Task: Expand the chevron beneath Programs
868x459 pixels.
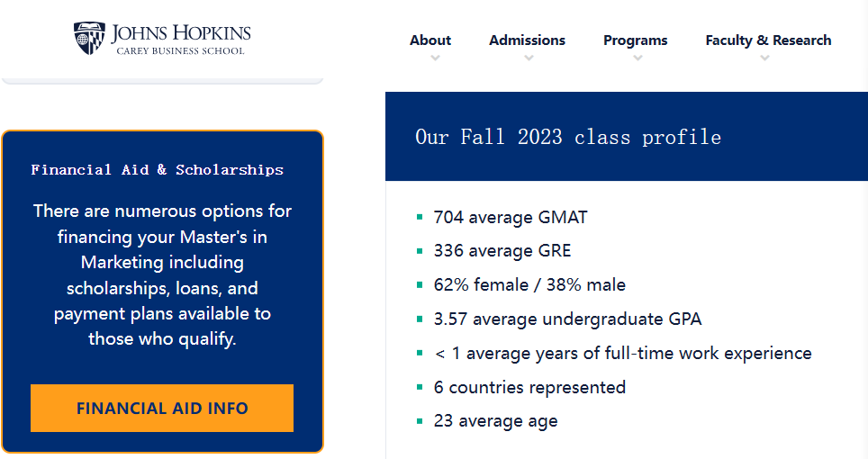Action: 637,58
